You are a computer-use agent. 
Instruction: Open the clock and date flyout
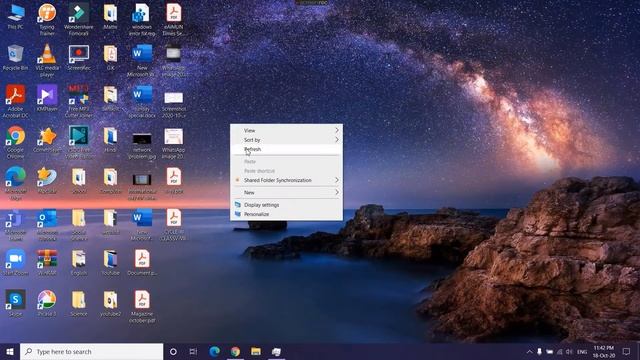(x=604, y=351)
